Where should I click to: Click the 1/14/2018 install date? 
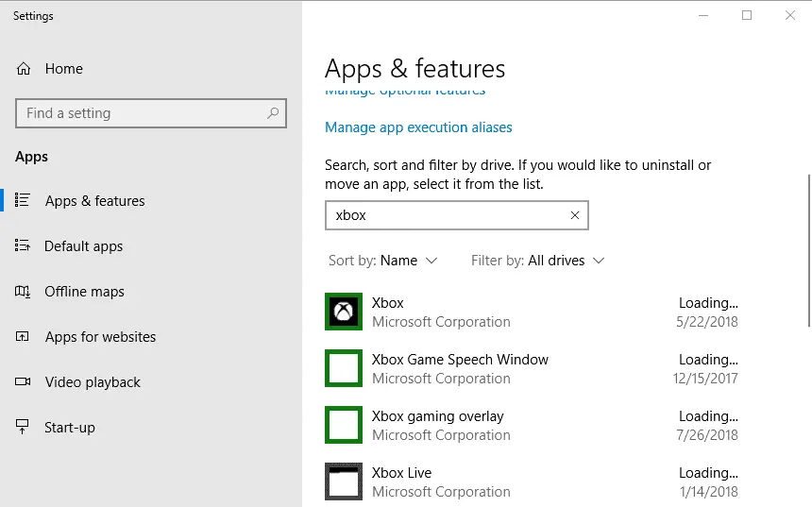[709, 492]
